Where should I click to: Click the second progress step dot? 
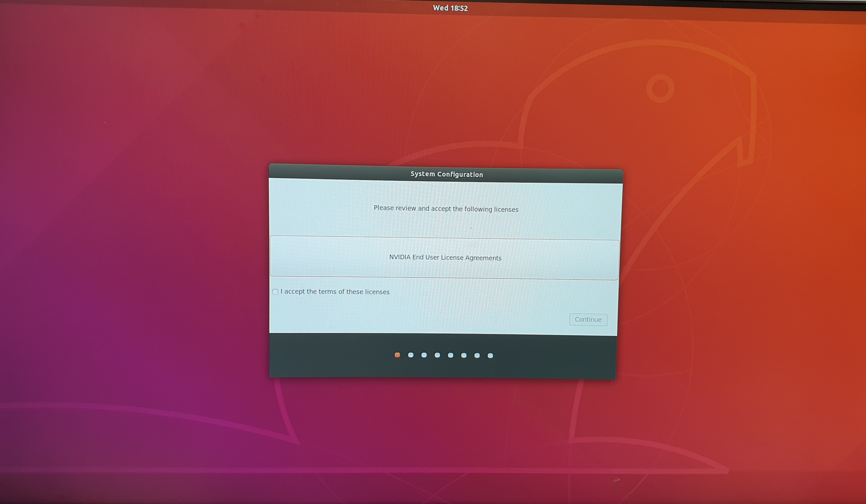point(411,355)
